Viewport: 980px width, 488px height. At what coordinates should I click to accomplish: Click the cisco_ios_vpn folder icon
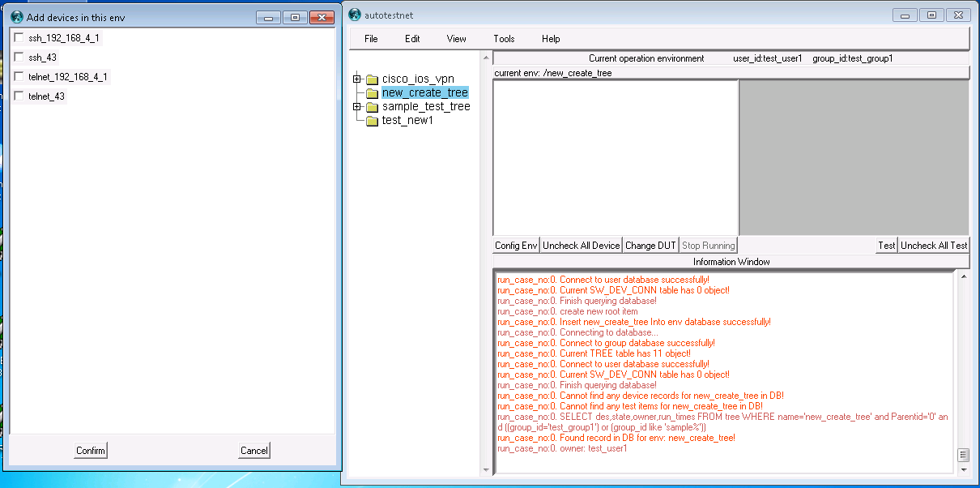click(x=372, y=79)
